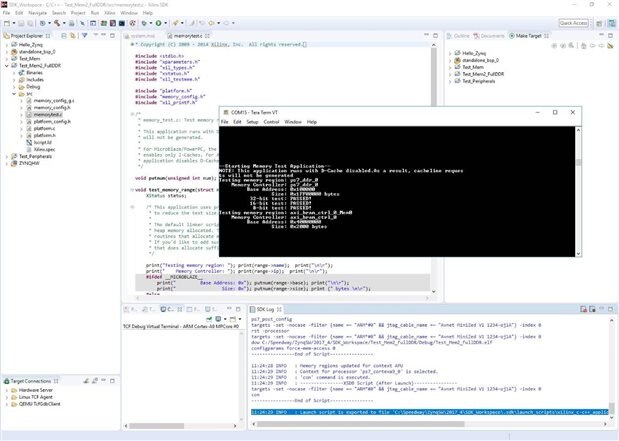Select lscript.ld file in the src folder
Screen dimensions: 619x441
pyautogui.click(x=42, y=142)
